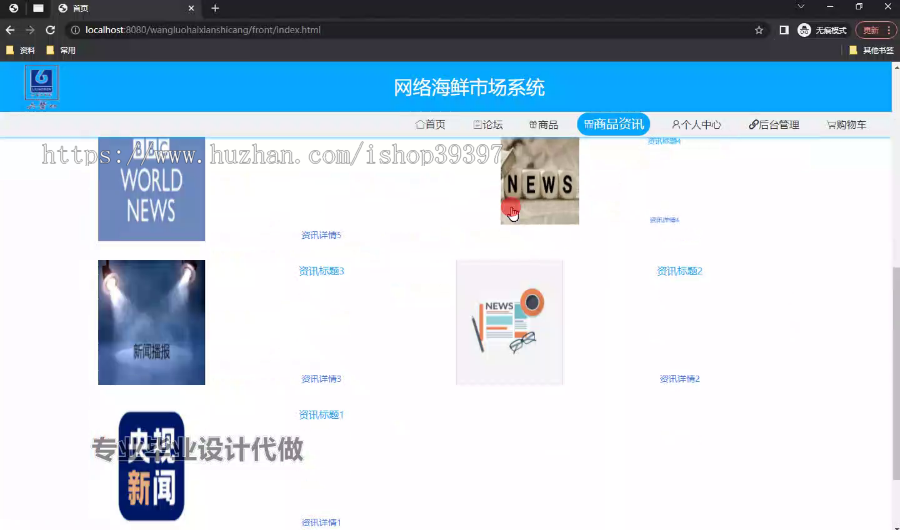
Task: Click the page vertical scrollbar thumb
Action: 895,373
